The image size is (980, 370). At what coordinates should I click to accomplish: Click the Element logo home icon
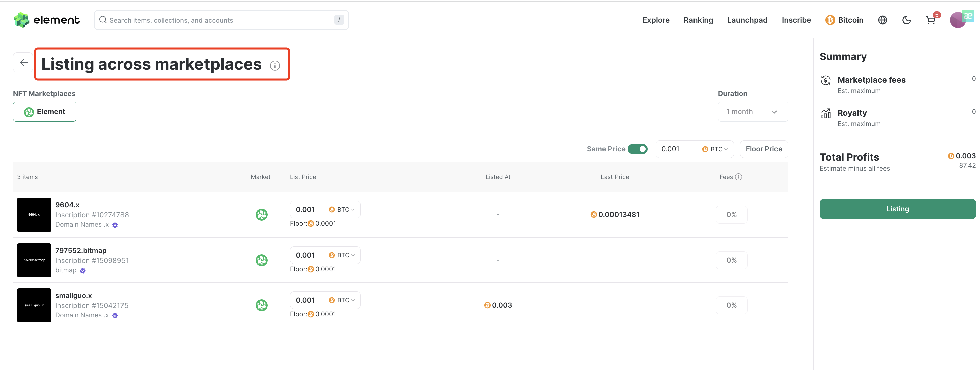47,20
